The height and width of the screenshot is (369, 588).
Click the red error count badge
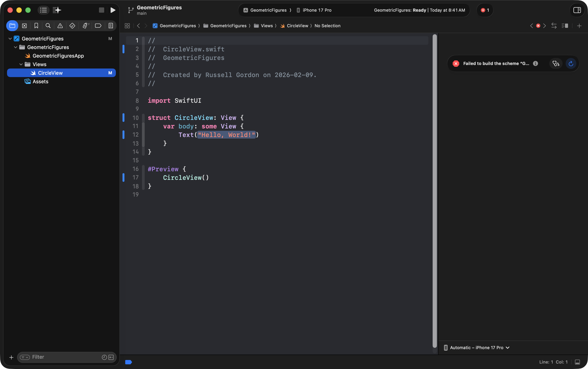(485, 10)
